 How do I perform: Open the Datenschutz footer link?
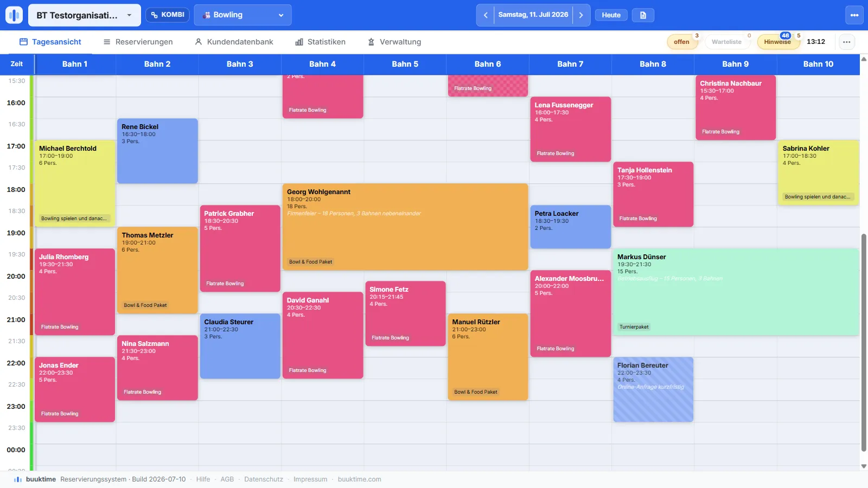pyautogui.click(x=264, y=479)
